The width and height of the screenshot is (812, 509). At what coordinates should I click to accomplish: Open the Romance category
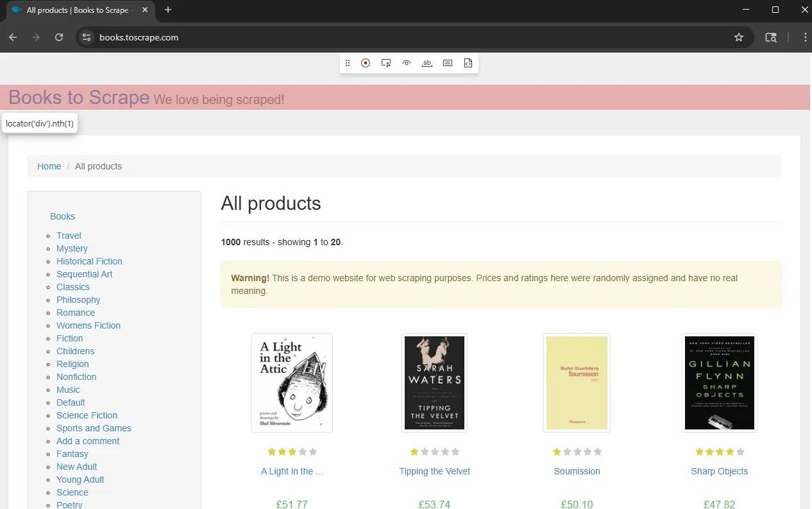[x=76, y=313]
